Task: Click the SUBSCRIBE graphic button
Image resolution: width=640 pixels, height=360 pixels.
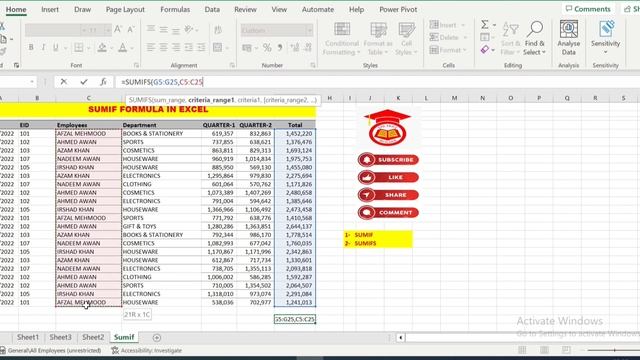Action: (x=388, y=160)
